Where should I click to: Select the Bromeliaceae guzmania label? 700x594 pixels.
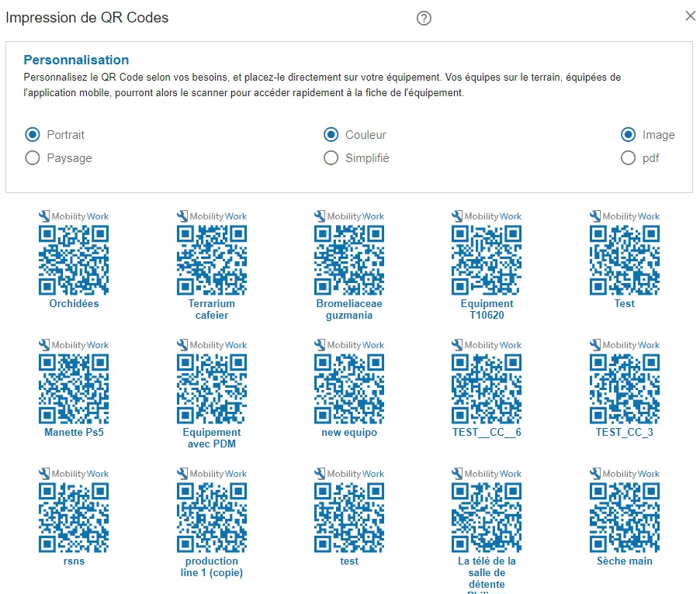click(x=349, y=309)
